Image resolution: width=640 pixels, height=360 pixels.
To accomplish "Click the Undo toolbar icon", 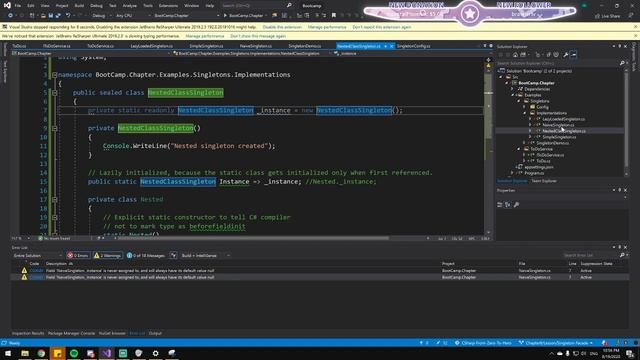I will point(68,16).
